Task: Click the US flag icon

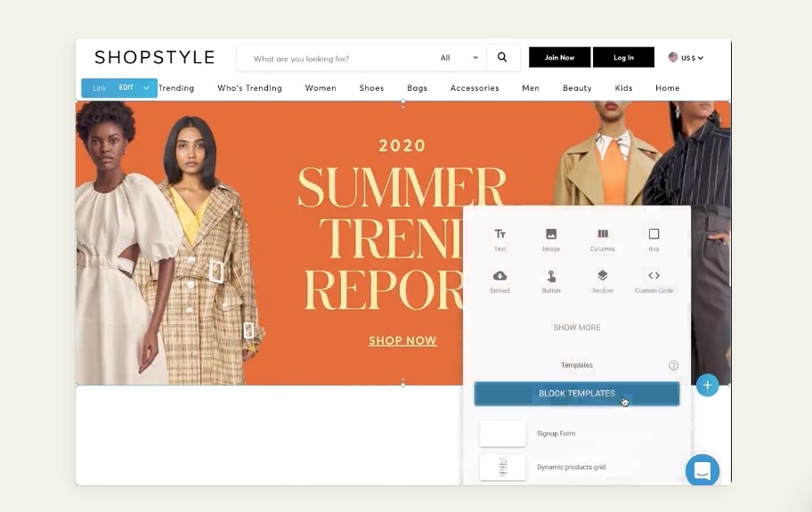Action: 673,58
